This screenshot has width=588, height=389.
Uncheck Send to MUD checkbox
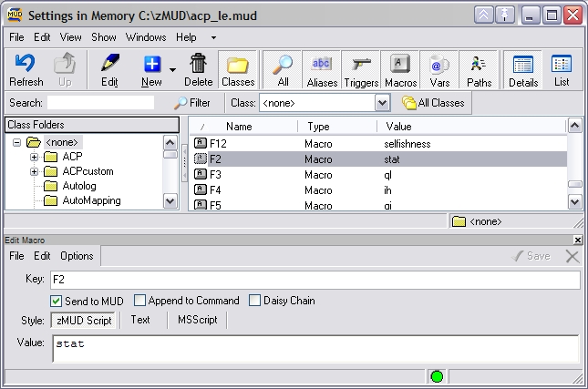[57, 301]
